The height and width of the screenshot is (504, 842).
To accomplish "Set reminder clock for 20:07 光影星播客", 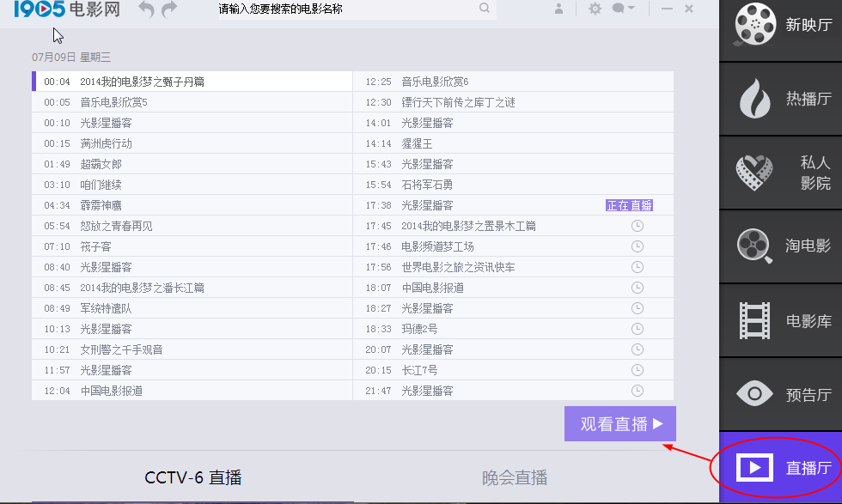I will 638,349.
